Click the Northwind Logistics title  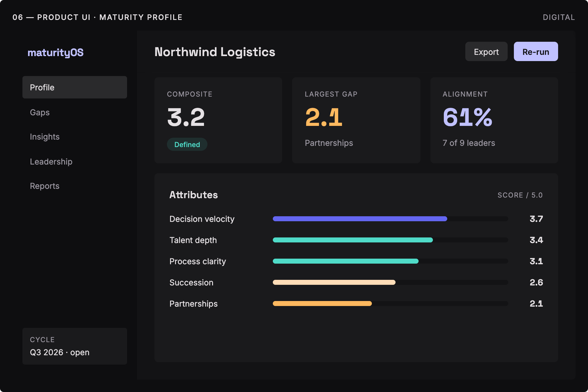pos(215,52)
